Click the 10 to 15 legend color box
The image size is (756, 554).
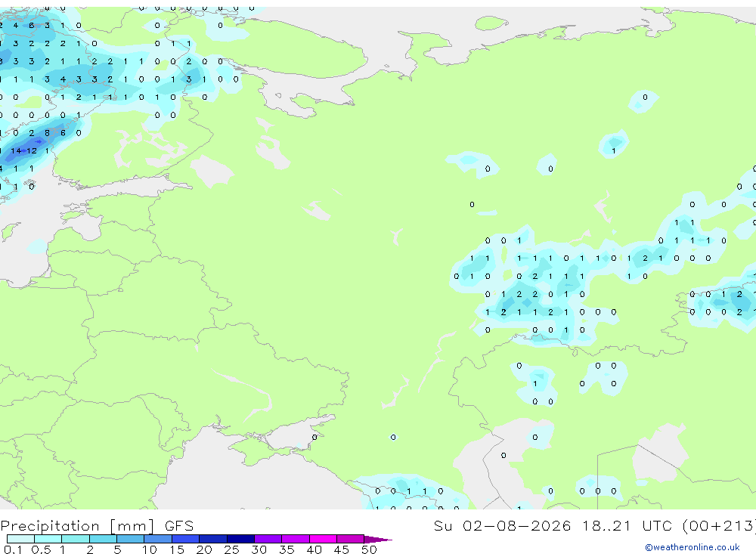[x=158, y=539]
